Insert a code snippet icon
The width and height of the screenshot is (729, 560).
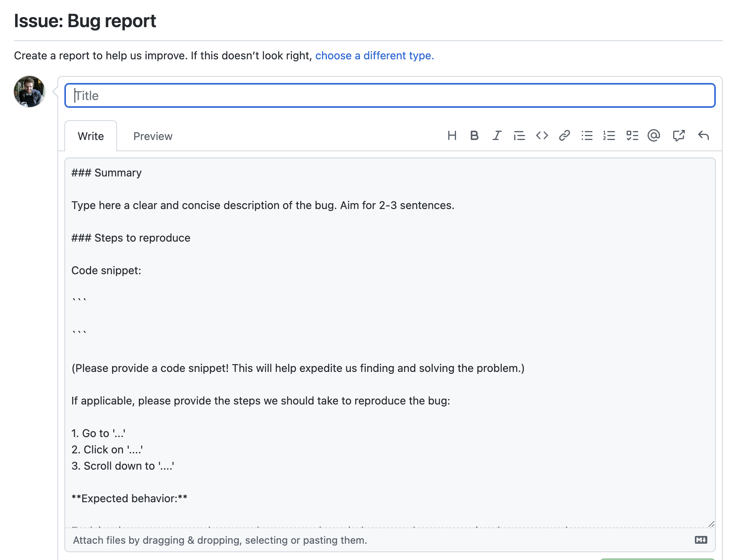tap(542, 136)
